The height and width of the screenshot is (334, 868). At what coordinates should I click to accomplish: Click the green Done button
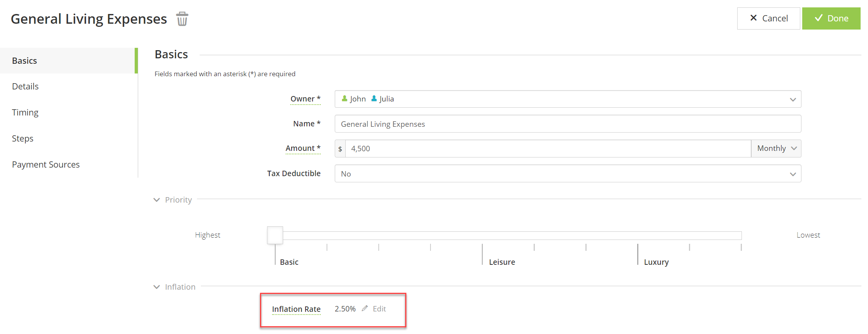(x=831, y=18)
